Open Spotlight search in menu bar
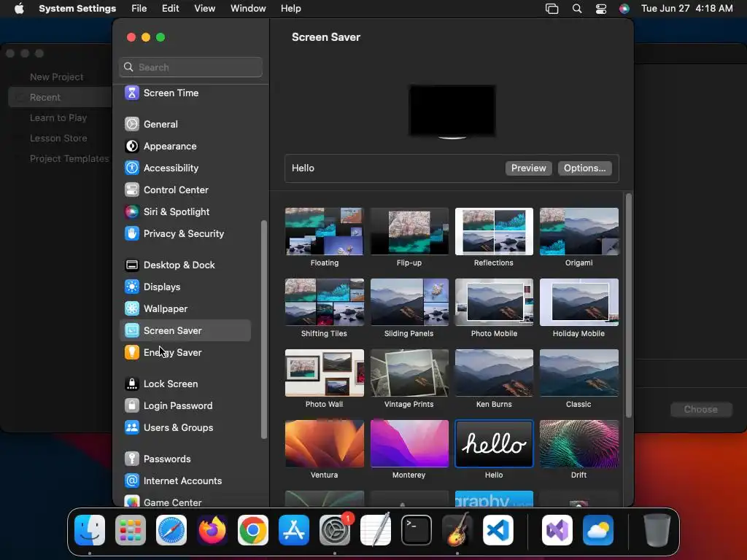 tap(577, 9)
